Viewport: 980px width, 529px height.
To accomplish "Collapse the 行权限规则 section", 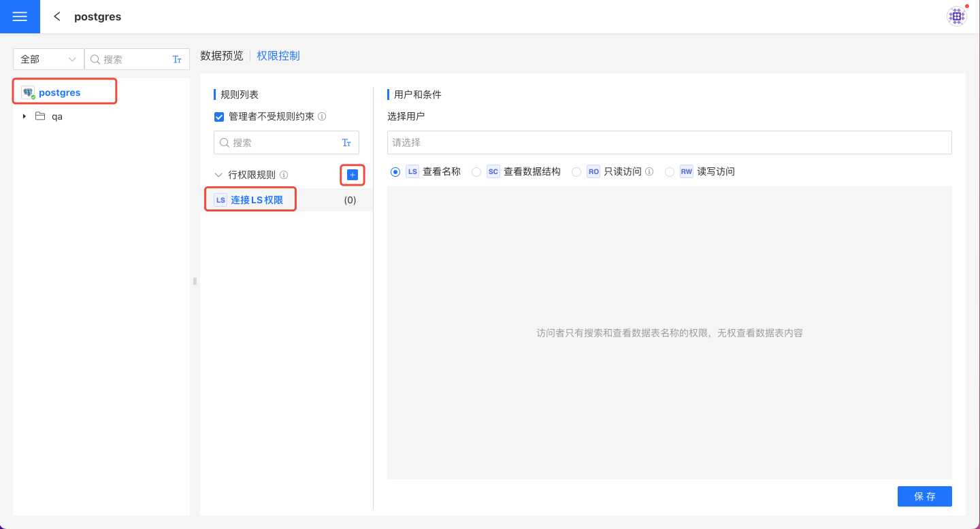I will coord(218,175).
